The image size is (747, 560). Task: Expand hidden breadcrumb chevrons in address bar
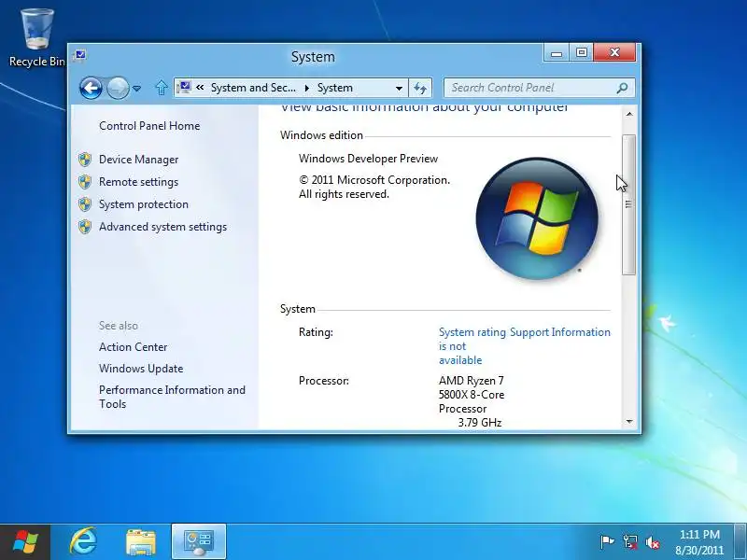point(200,88)
